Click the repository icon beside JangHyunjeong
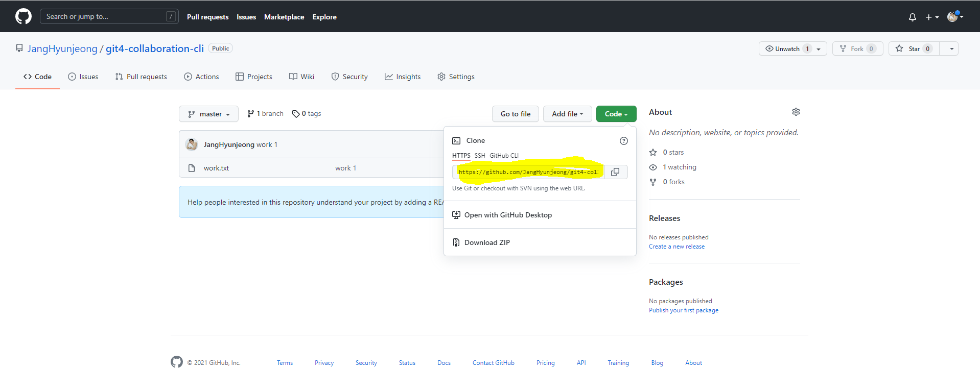This screenshot has height=369, width=980. [x=19, y=48]
